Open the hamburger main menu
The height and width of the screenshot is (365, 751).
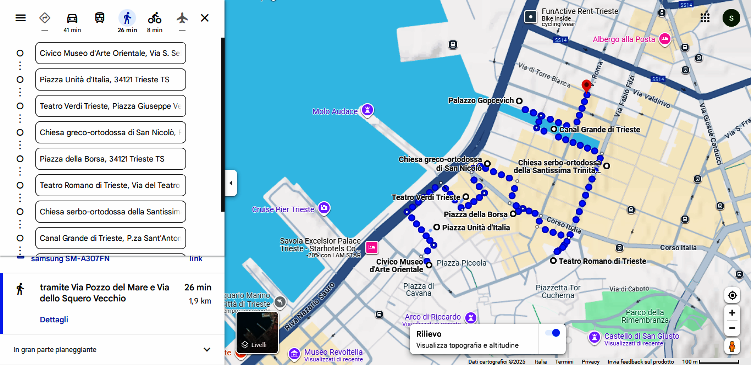(x=20, y=18)
